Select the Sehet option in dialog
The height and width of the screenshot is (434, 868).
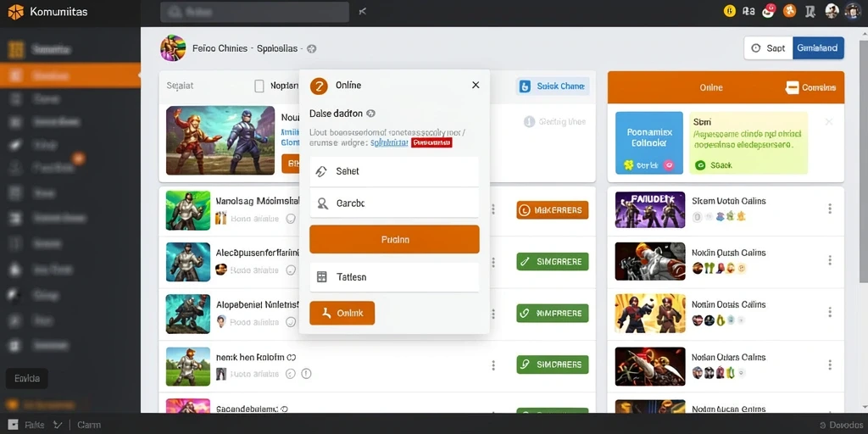pyautogui.click(x=394, y=171)
